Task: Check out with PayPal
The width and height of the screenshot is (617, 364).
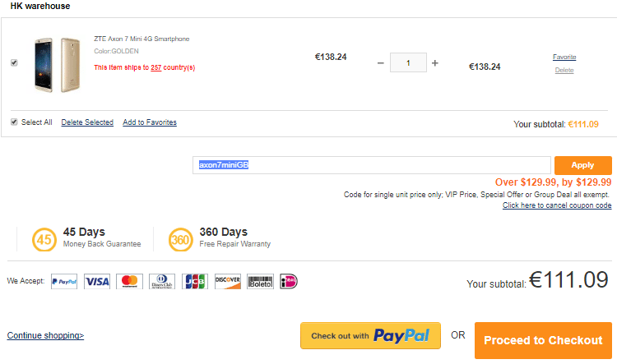Action: [x=370, y=336]
